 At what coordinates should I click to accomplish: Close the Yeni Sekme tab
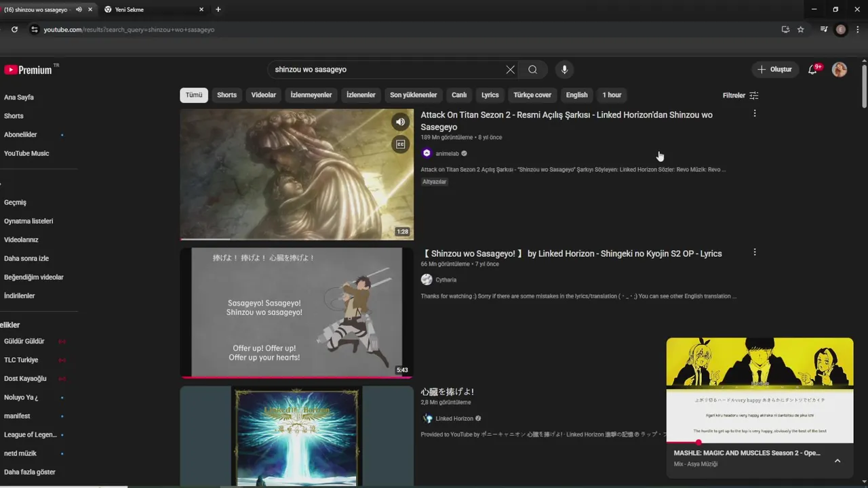point(201,9)
